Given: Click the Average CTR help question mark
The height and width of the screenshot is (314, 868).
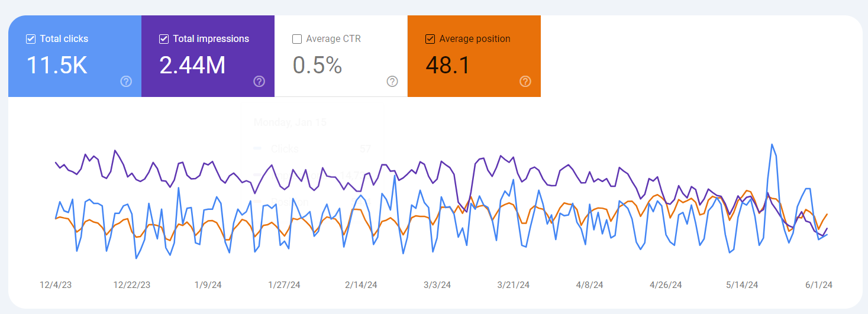Looking at the screenshot, I should click(392, 82).
